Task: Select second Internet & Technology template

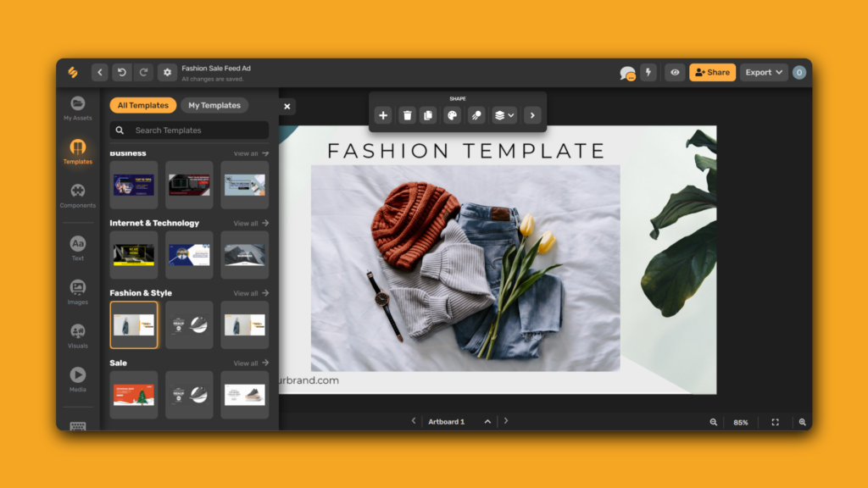Action: click(x=189, y=254)
